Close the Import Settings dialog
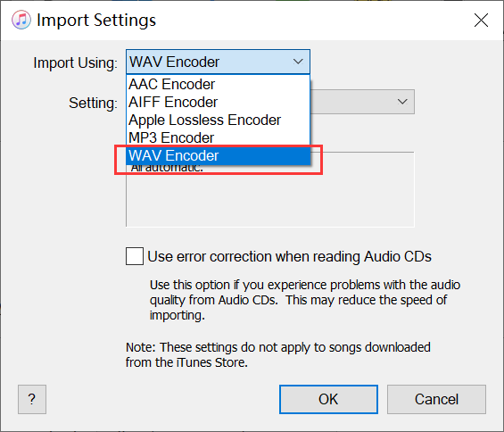The width and height of the screenshot is (504, 432). (481, 21)
